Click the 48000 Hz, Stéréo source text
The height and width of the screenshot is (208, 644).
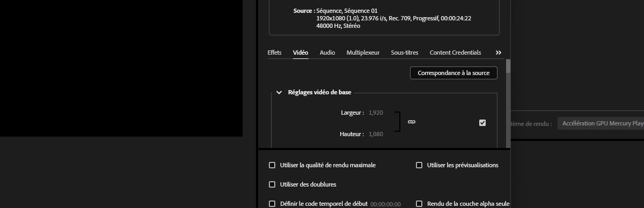[x=339, y=26]
